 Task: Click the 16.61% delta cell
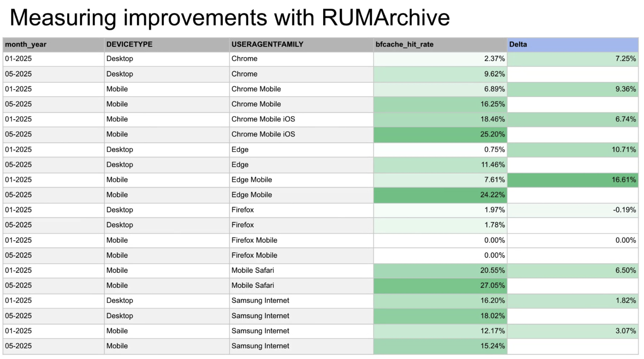[573, 180]
